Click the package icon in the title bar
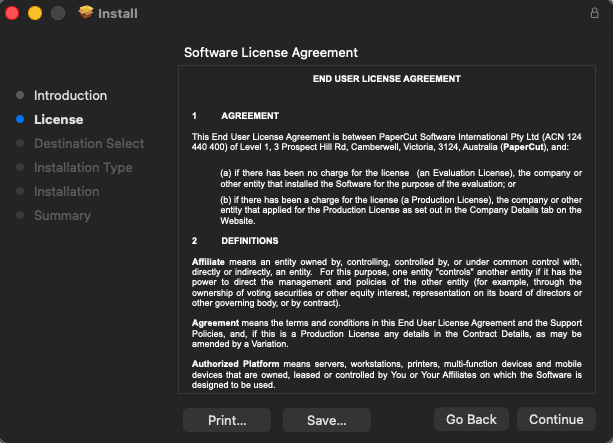Image resolution: width=613 pixels, height=443 pixels. tap(86, 13)
